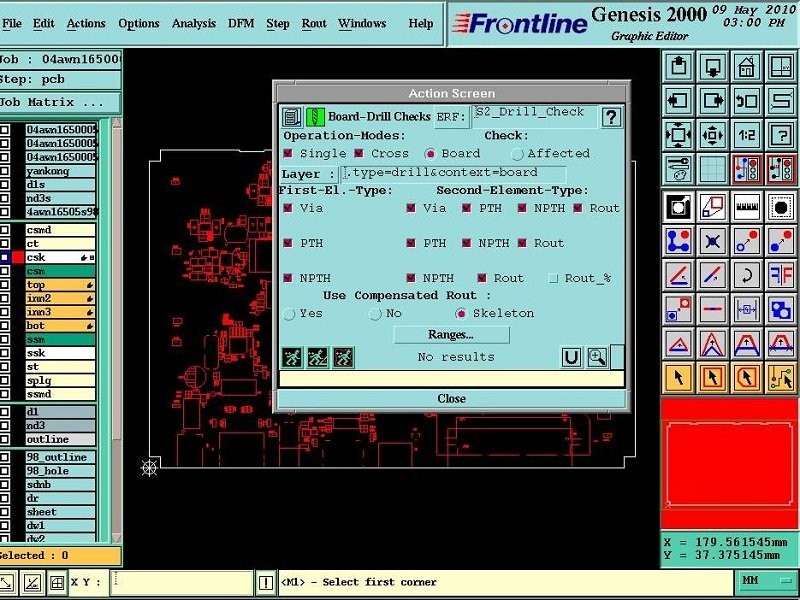Viewport: 800px width, 600px height.
Task: Click the magnifier zoom icon in Action Screen
Action: [597, 357]
